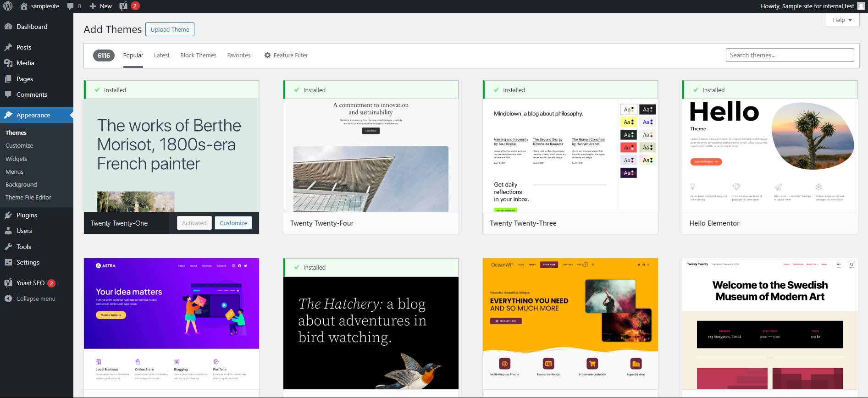Open comments bubble in admin bar

(70, 6)
